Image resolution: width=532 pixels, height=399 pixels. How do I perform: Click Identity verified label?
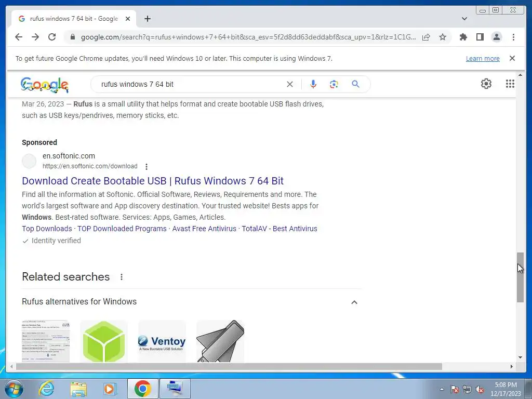(56, 241)
